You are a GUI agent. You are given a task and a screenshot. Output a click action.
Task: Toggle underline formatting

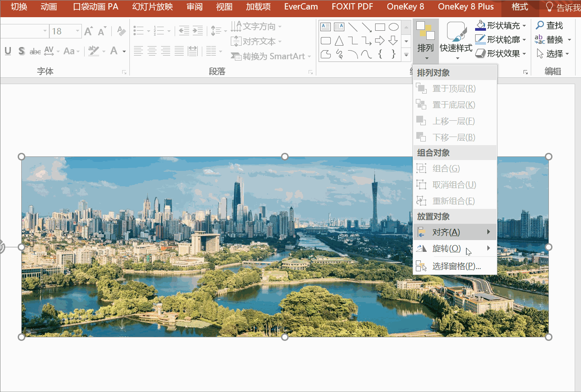point(7,51)
